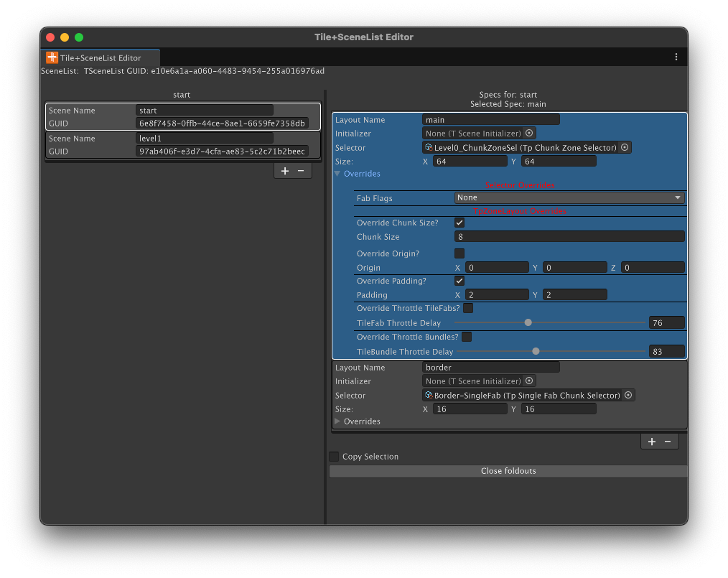Screen dimensions: 728x578
Task: Click the border layout Size Y field
Action: coord(559,409)
